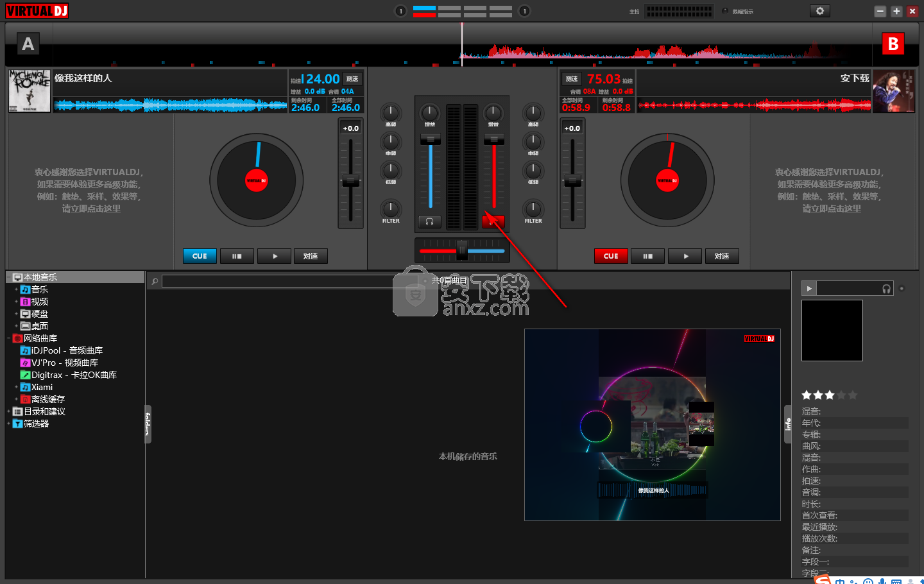Select Digitrax - 卡拉OK曲库
The image size is (924, 584).
(74, 375)
